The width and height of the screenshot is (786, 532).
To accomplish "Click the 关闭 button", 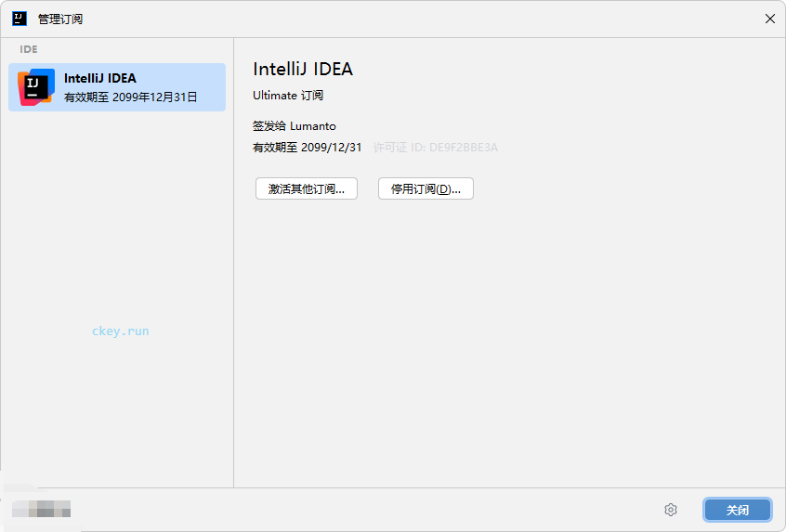I will [737, 510].
